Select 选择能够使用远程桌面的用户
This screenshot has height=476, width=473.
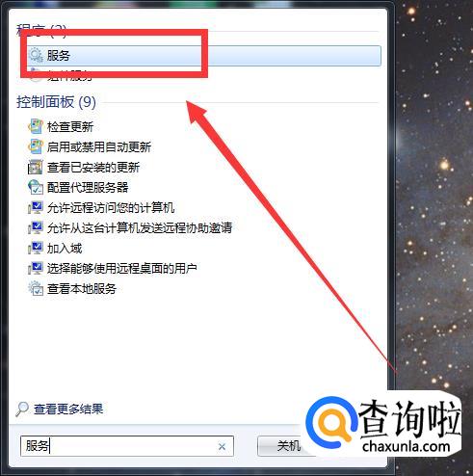point(122,269)
